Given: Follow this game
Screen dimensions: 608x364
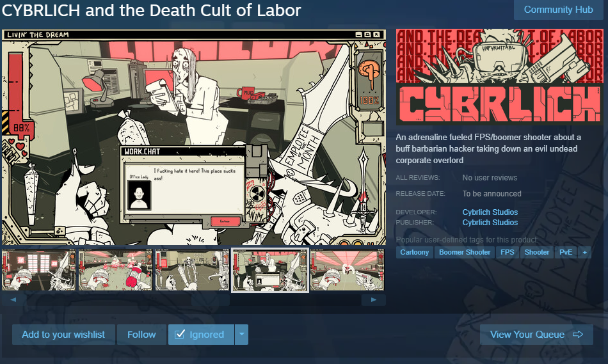Looking at the screenshot, I should [x=141, y=335].
